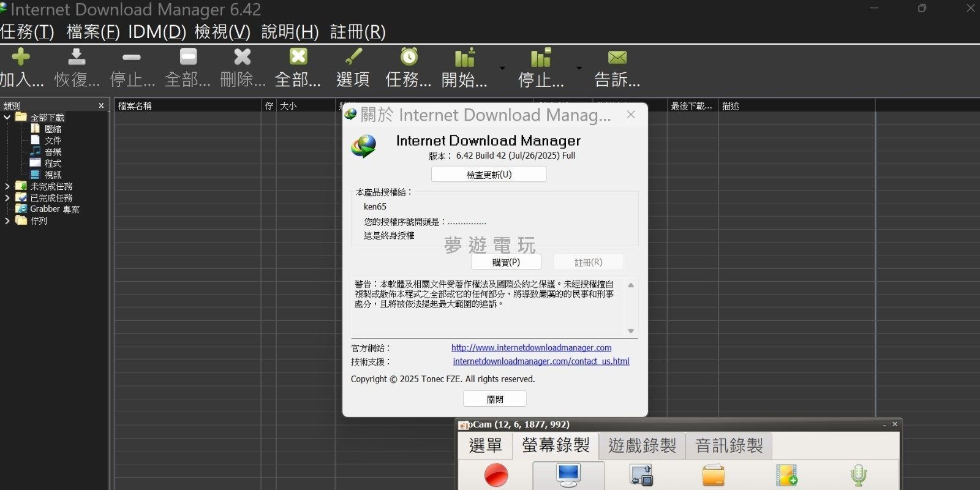The height and width of the screenshot is (490, 980).
Task: Click the 關閉 button in About dialog
Action: tap(495, 399)
